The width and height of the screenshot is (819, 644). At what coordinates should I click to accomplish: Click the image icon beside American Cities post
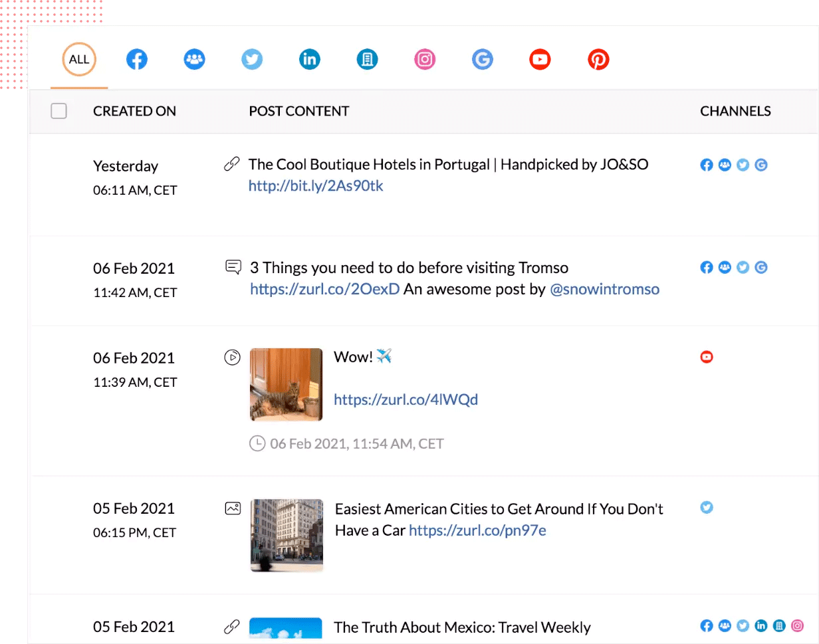click(232, 508)
